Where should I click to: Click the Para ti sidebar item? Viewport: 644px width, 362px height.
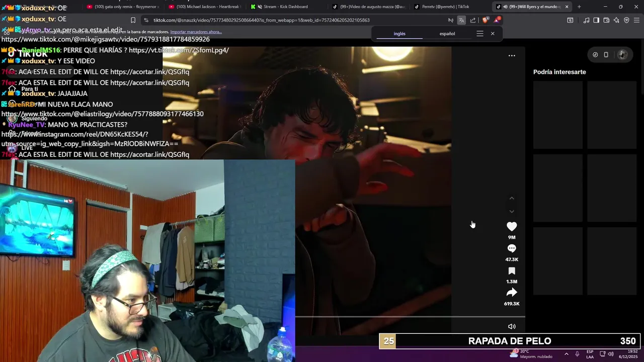pos(30,89)
